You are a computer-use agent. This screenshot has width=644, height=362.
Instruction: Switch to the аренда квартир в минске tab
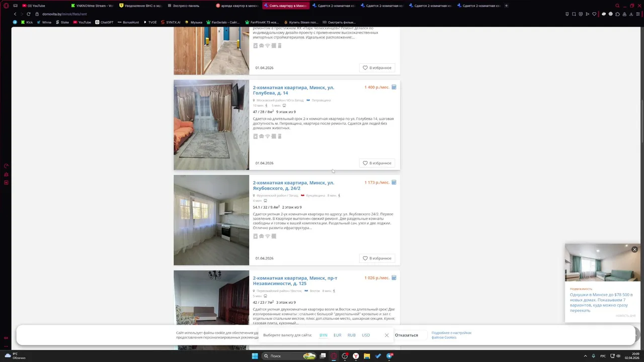pyautogui.click(x=237, y=6)
